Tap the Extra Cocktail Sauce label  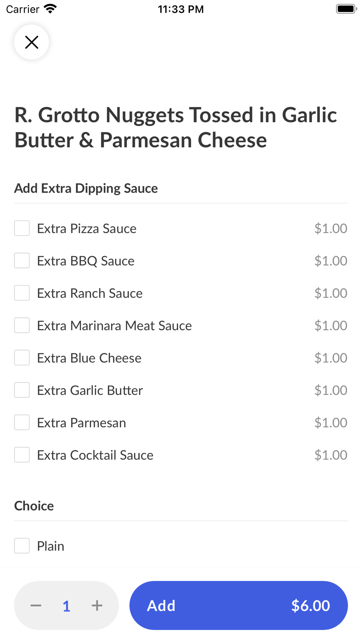[x=95, y=455]
